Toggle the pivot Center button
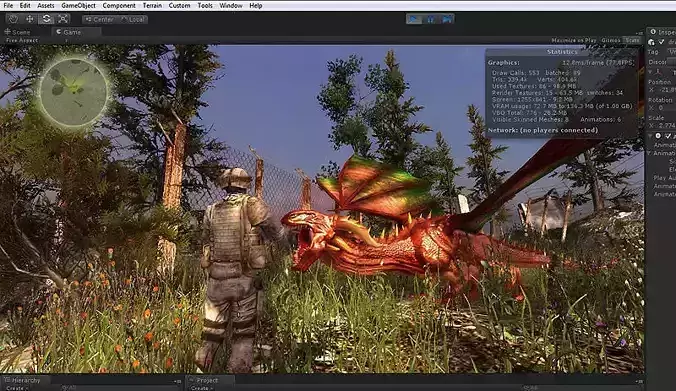Viewport: 676px width, 391px height. pos(100,19)
